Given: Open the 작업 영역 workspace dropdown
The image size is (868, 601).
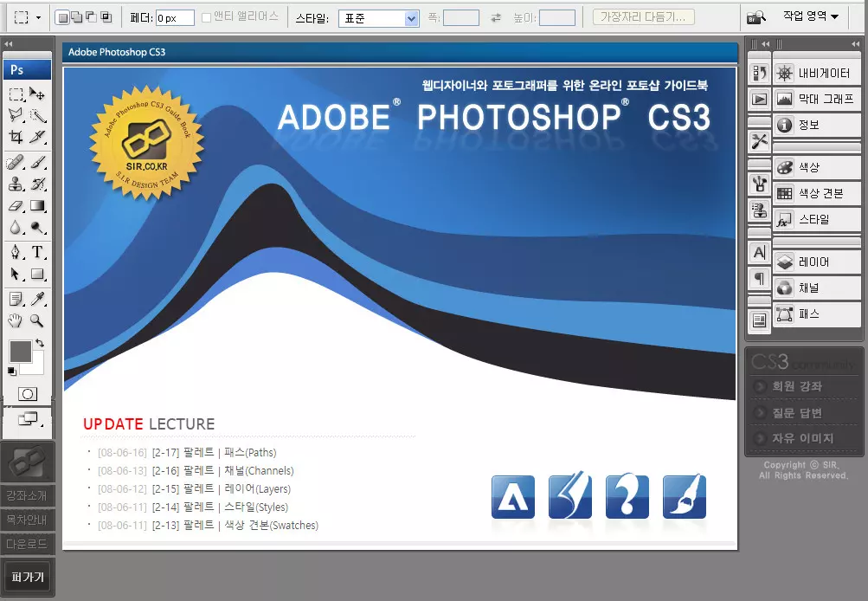Looking at the screenshot, I should pyautogui.click(x=810, y=16).
